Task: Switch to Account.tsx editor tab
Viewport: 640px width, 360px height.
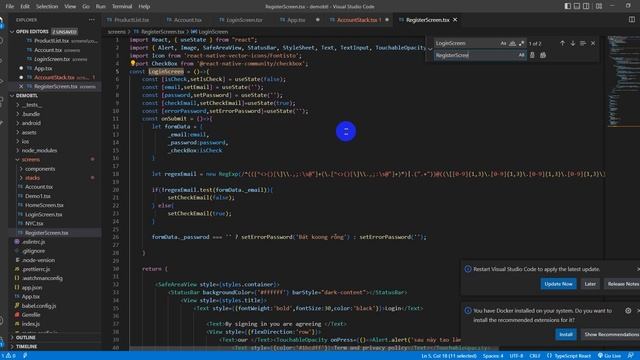Action: [x=187, y=20]
